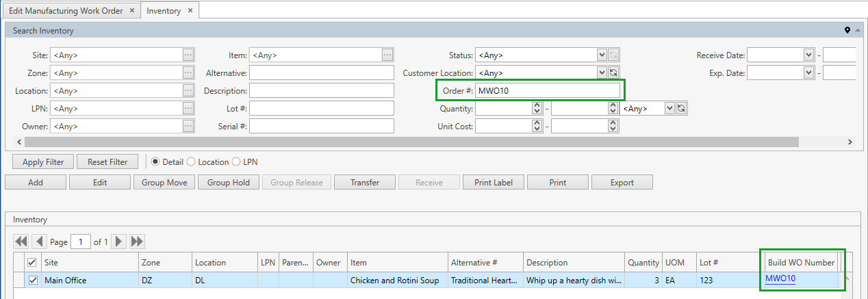Select the LPN view radio button
This screenshot has height=299, width=868.
click(x=236, y=162)
